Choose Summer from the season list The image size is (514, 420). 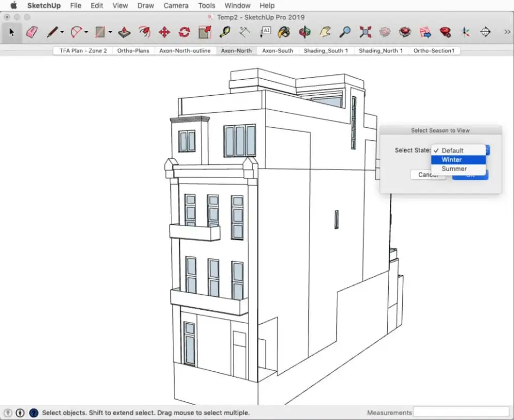point(454,169)
